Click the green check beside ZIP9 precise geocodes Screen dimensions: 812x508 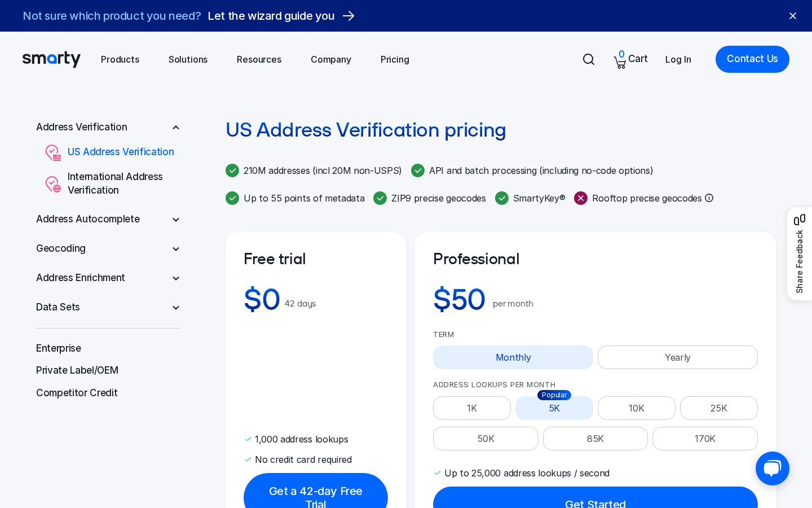tap(380, 198)
